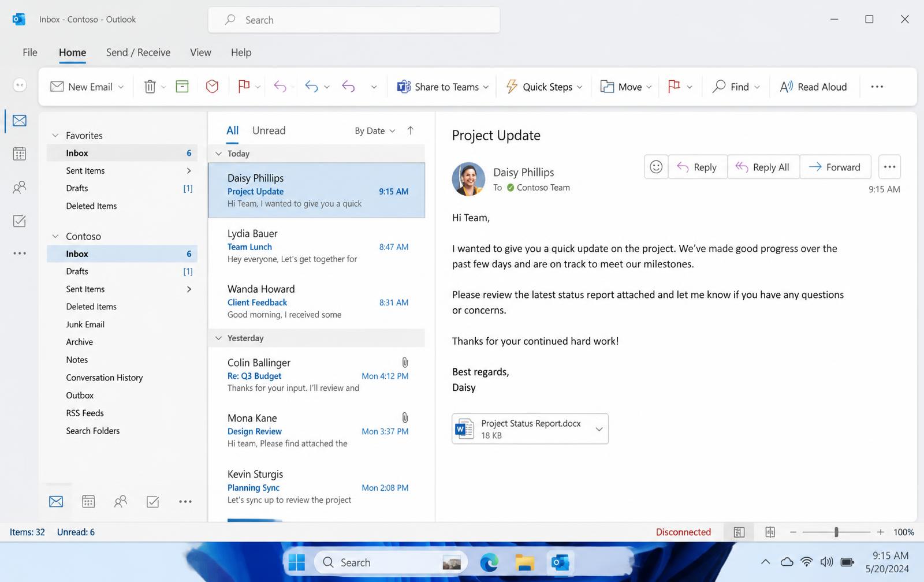Open the By Date sort dropdown
Image resolution: width=924 pixels, height=582 pixels.
(x=375, y=131)
